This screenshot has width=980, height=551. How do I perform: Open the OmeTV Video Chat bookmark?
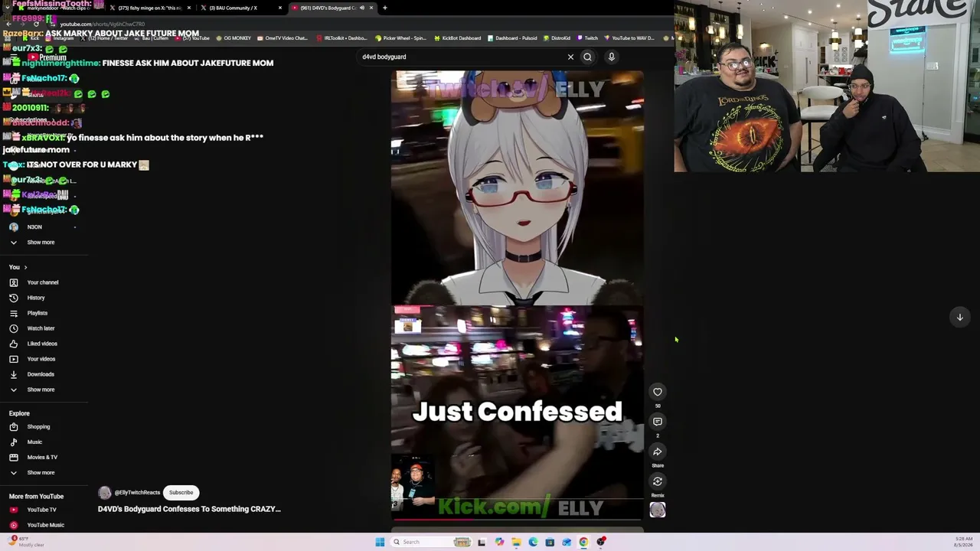283,38
